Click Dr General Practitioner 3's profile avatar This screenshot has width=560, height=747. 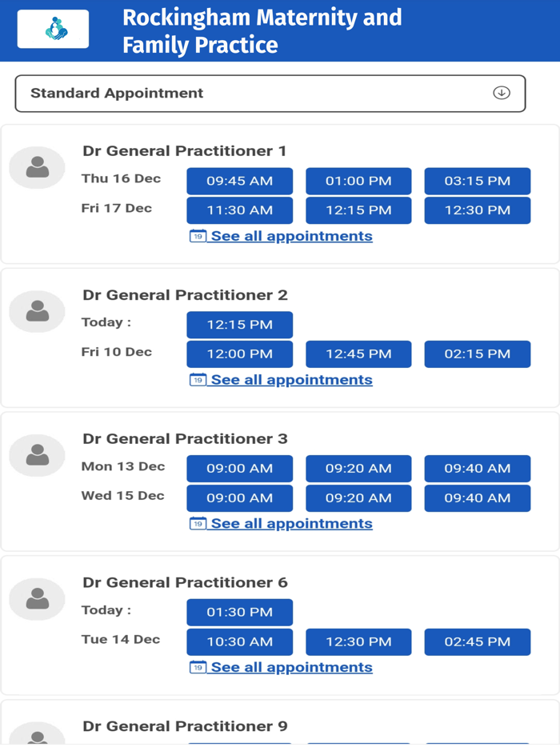(x=37, y=454)
